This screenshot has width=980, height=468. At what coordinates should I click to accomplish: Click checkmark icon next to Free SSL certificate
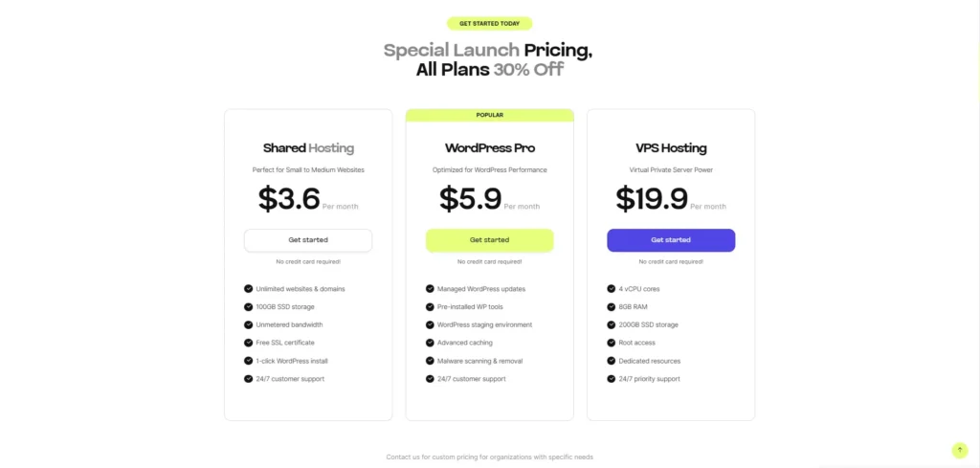coord(249,343)
